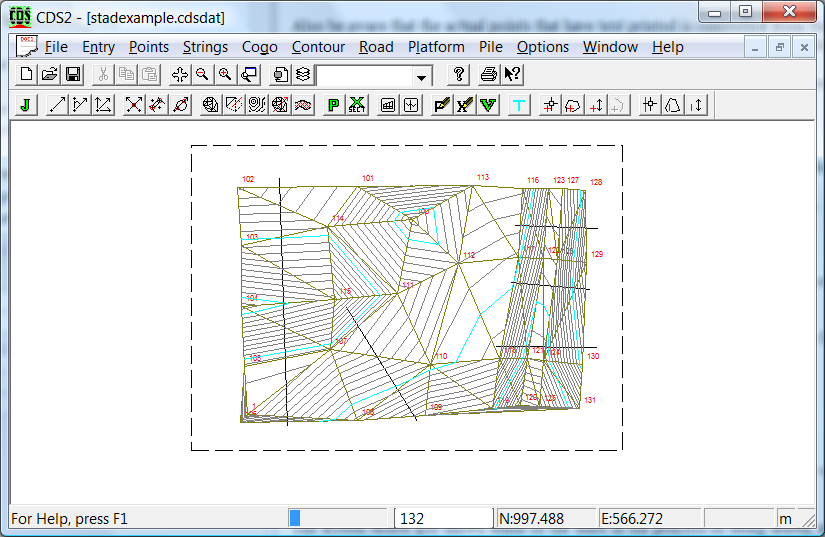Viewport: 825px width, 537px height.
Task: Open the Platform menu
Action: pos(436,47)
